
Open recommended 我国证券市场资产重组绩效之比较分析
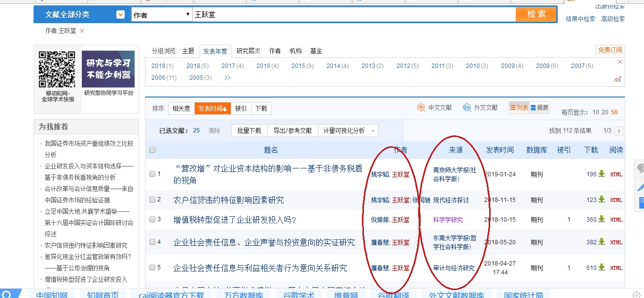[89, 149]
